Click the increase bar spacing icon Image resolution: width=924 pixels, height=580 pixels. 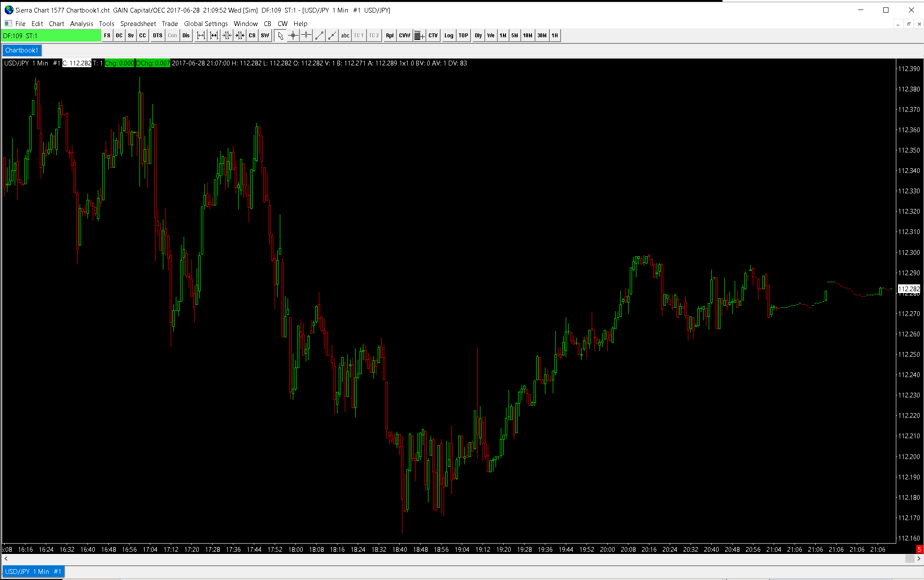201,36
